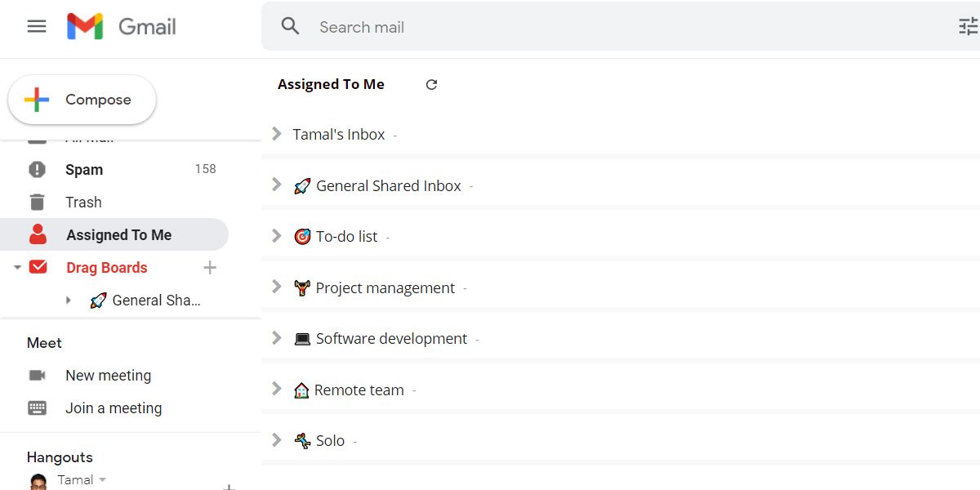Screen dimensions: 980x490
Task: Expand the Software development section
Action: [x=277, y=338]
